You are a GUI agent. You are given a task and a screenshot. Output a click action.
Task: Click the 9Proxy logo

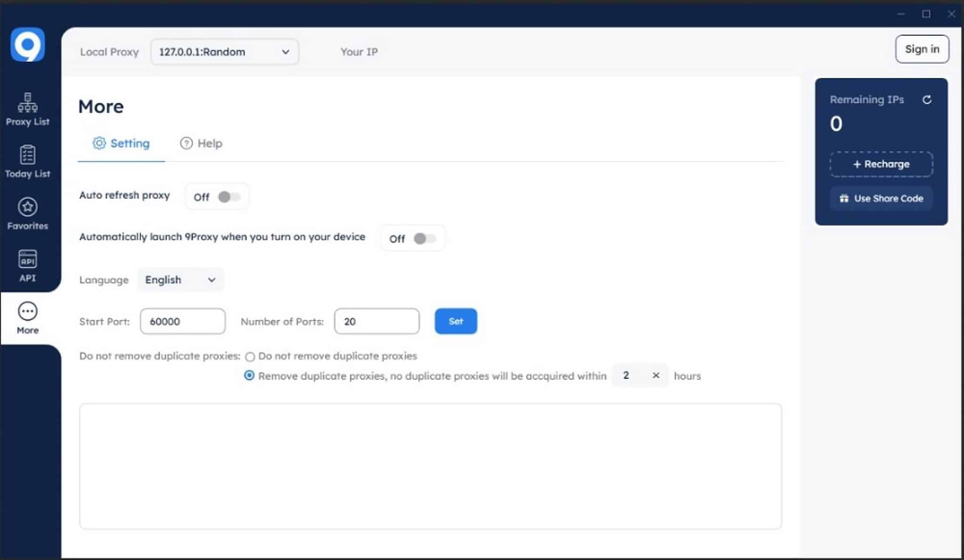point(29,44)
